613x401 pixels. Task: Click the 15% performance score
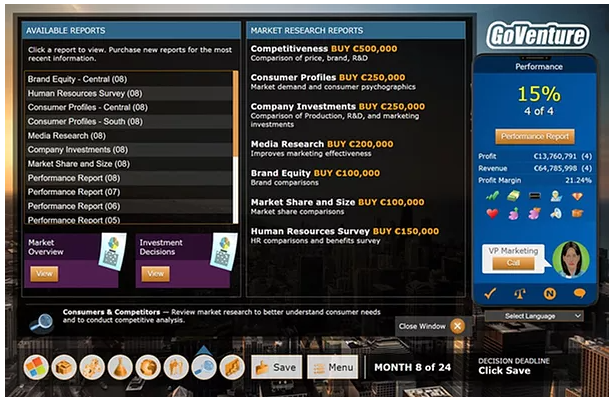click(539, 94)
